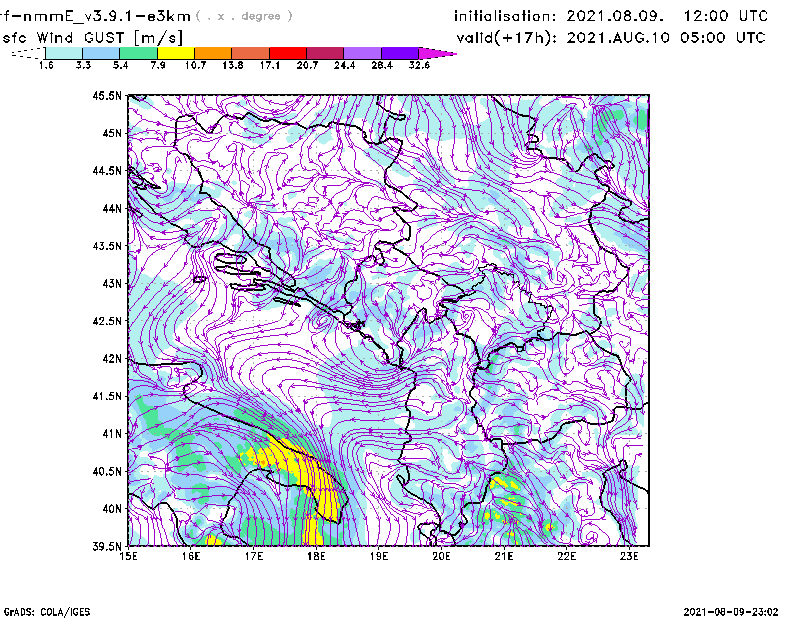Click the '3.3' legend value
Viewport: 800px width, 618px height.
(x=84, y=65)
